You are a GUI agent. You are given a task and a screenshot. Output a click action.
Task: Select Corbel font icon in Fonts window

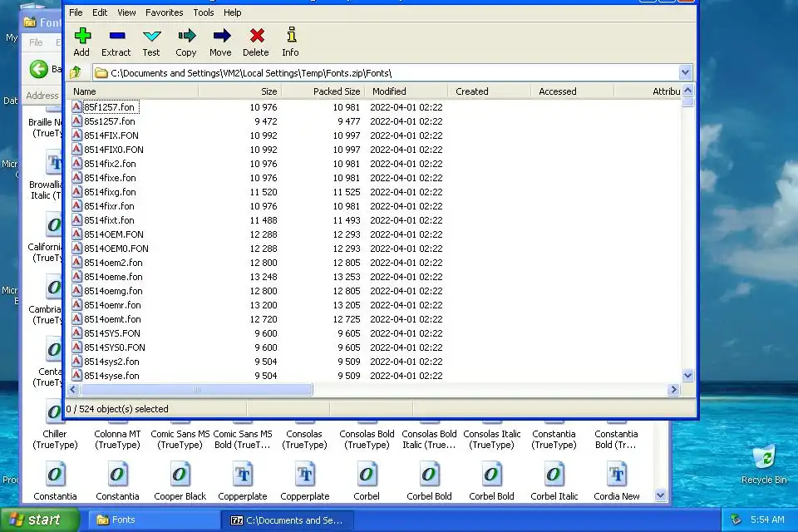[367, 475]
